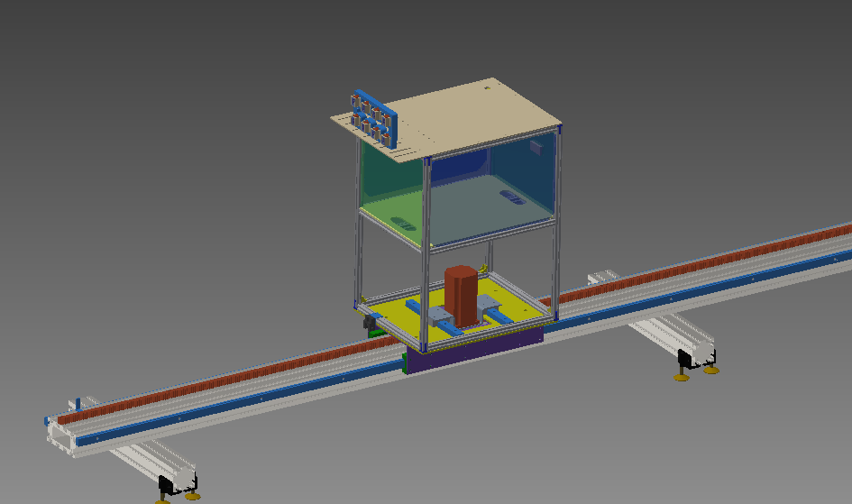The image size is (852, 504).
Task: Select the transparent blue front glass panel
Action: coord(491,198)
